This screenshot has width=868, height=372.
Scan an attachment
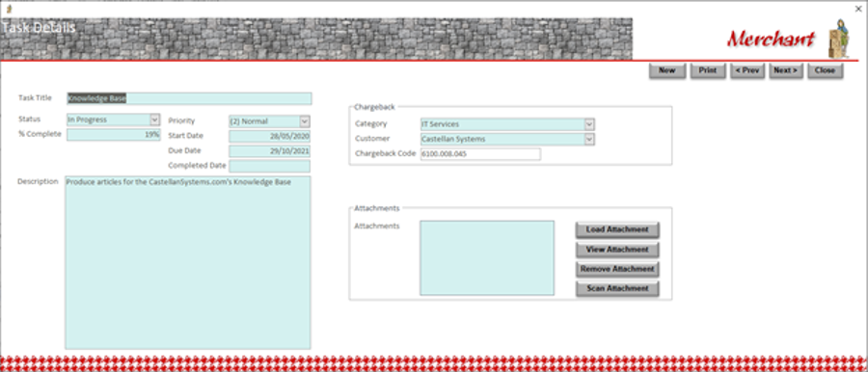(x=617, y=288)
